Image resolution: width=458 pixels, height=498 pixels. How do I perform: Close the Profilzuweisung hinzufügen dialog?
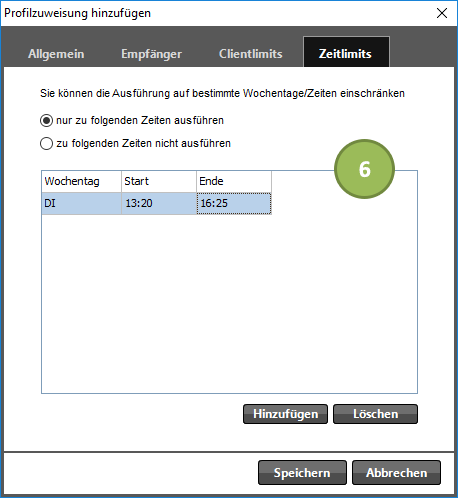(x=442, y=13)
